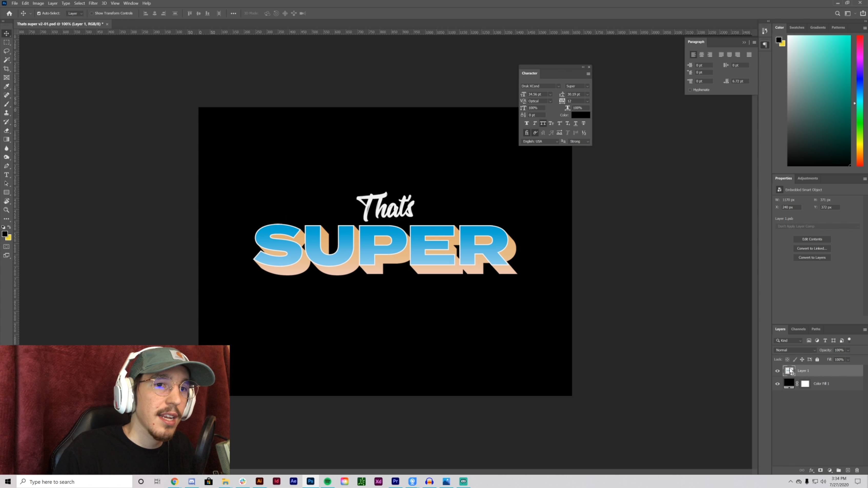Center text in Paragraph panel
Image resolution: width=868 pixels, height=488 pixels.
[701, 55]
